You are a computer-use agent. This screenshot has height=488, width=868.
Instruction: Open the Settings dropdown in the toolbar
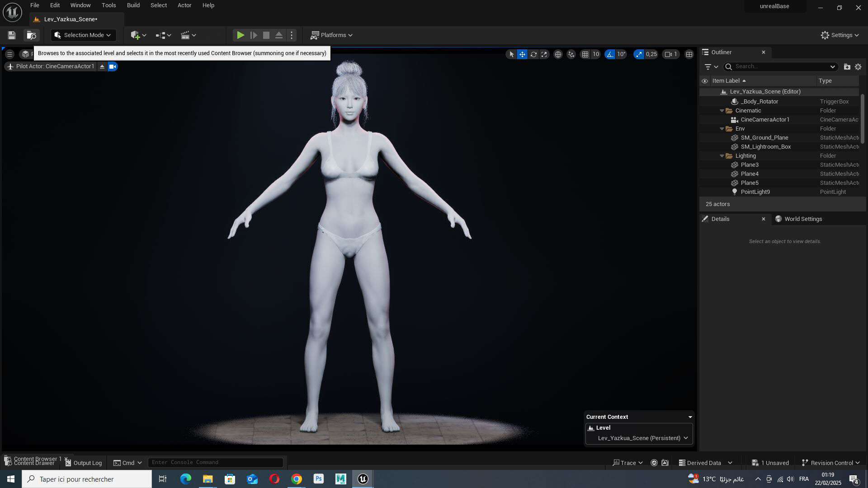840,35
